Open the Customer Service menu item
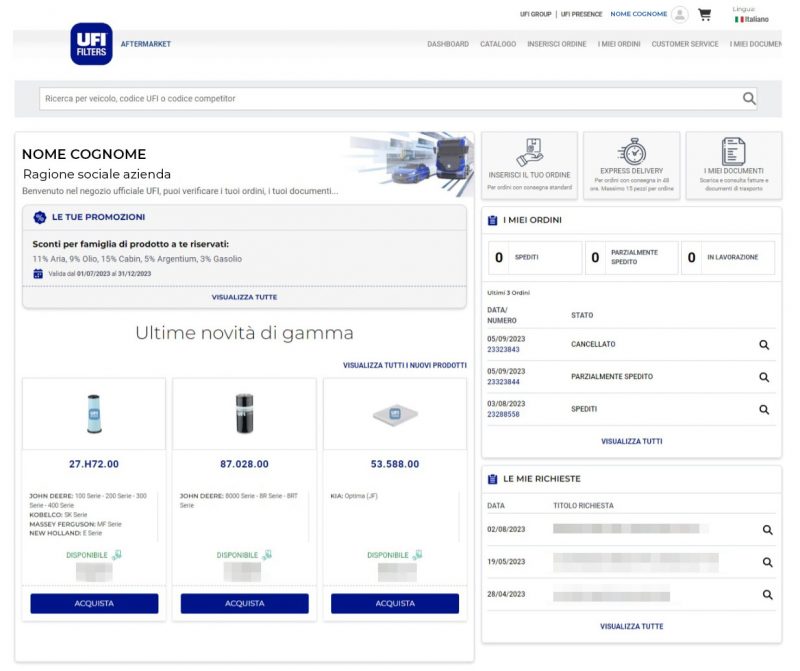Viewport: 800px width, 671px height. click(x=685, y=44)
